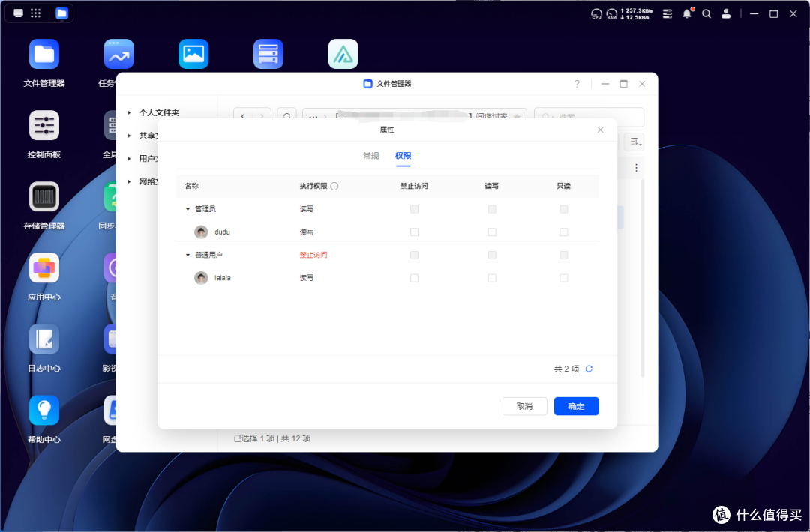Screen dimensions: 810x532
Task: Open the 控制面板 desktop icon
Action: tap(44, 125)
